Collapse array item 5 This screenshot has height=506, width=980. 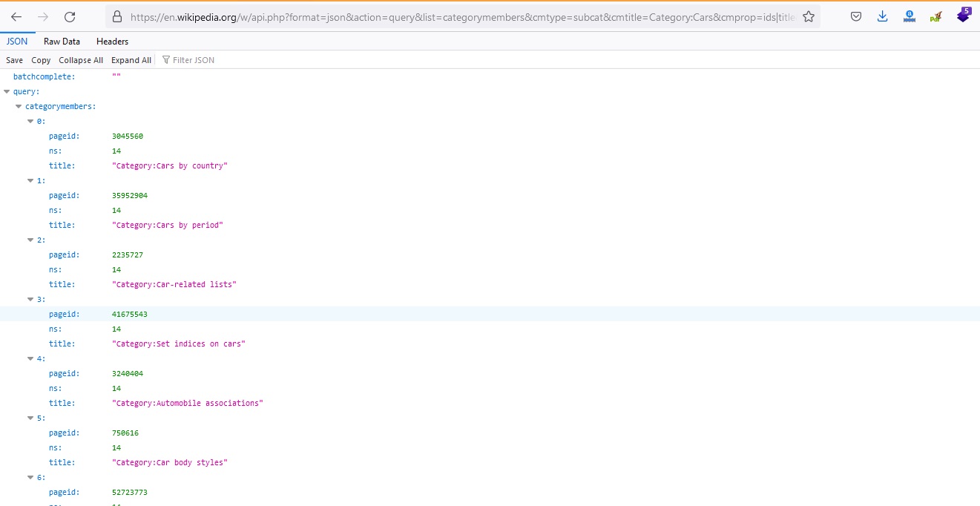coord(30,418)
